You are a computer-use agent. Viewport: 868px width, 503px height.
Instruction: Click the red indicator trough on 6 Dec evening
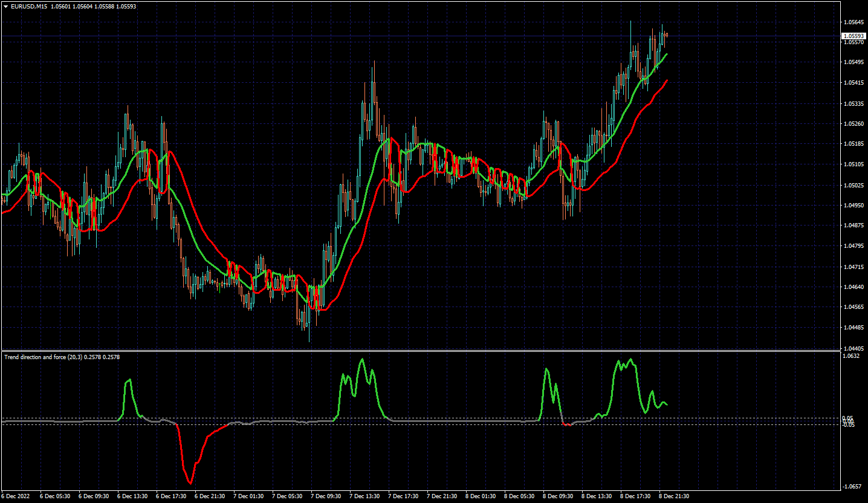click(190, 482)
